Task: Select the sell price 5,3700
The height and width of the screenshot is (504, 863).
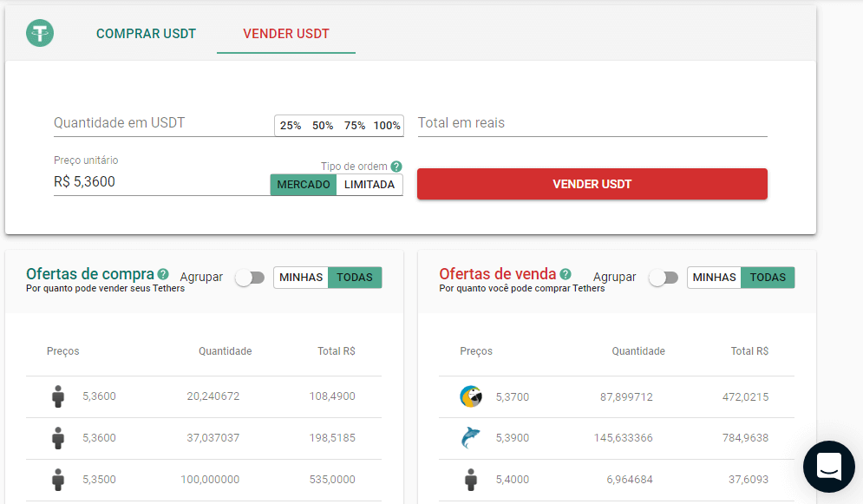Action: click(x=513, y=396)
